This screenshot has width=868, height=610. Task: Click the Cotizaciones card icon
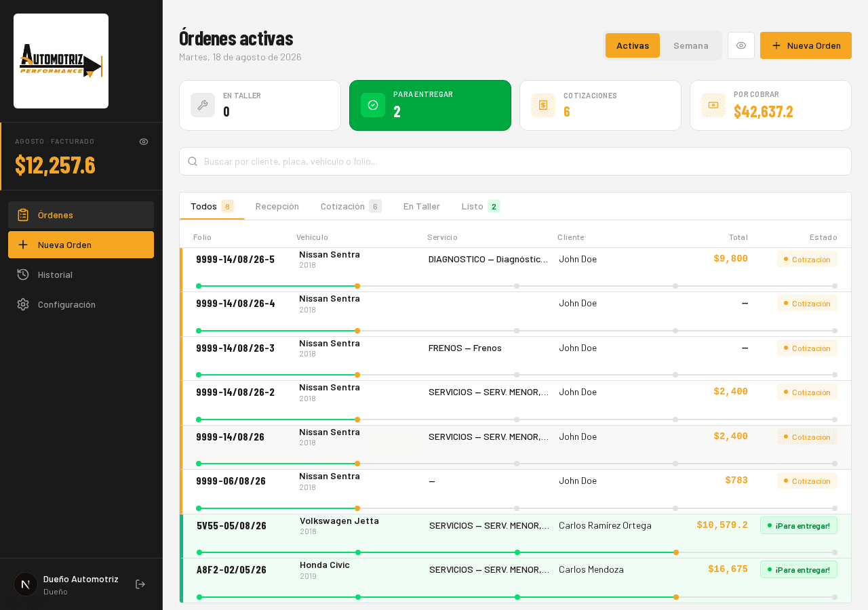(x=543, y=105)
